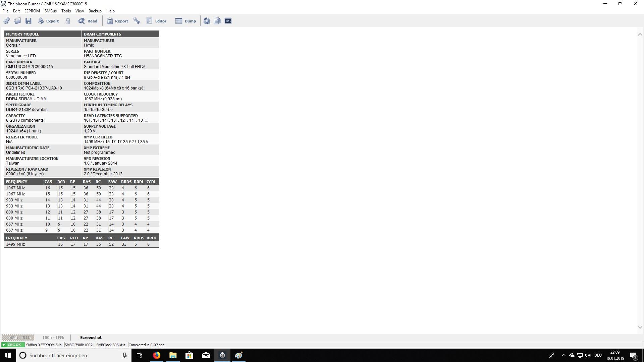644x362 pixels.
Task: Launch Firefox from the taskbar
Action: [x=157, y=355]
